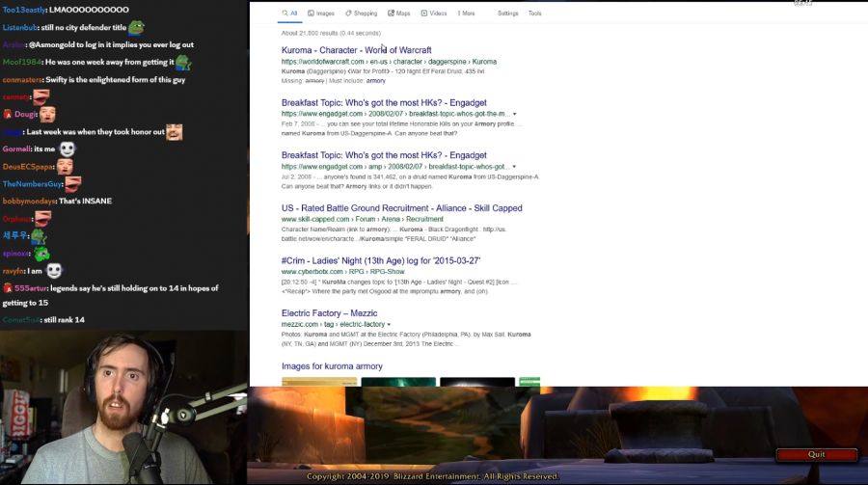Click the Moof1984 chat username
Image resolution: width=868 pixels, height=485 pixels.
(x=21, y=62)
